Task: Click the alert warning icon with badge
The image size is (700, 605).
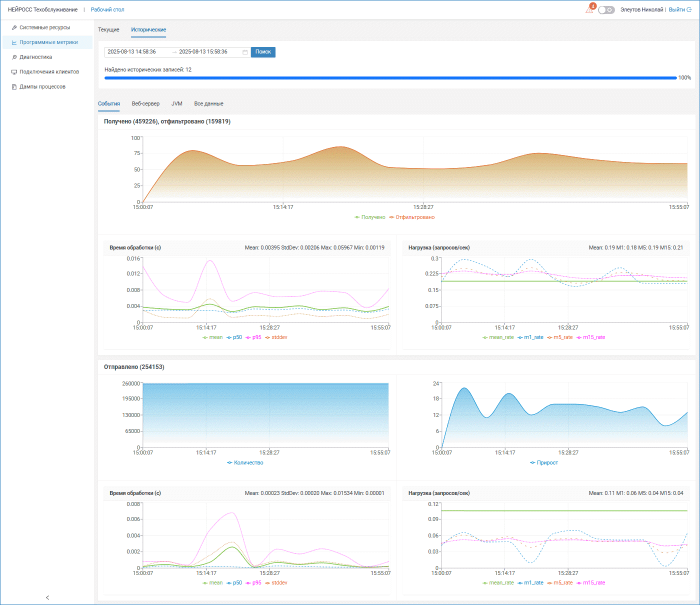Action: coord(590,9)
